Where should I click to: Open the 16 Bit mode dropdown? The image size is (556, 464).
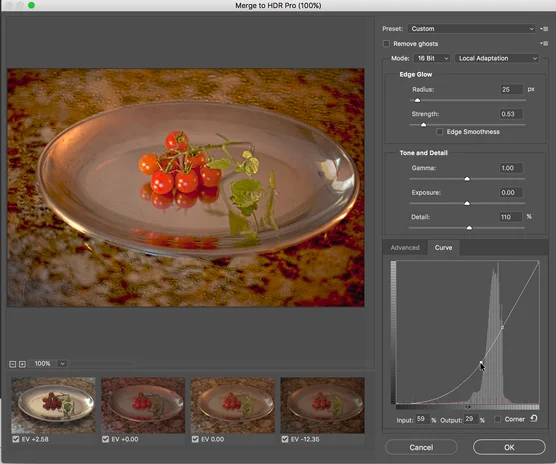[432, 58]
